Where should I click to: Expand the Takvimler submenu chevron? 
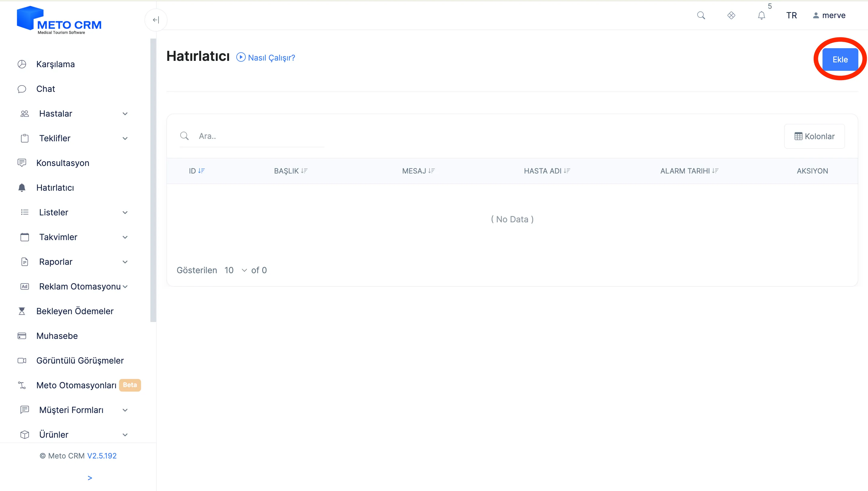(x=125, y=237)
